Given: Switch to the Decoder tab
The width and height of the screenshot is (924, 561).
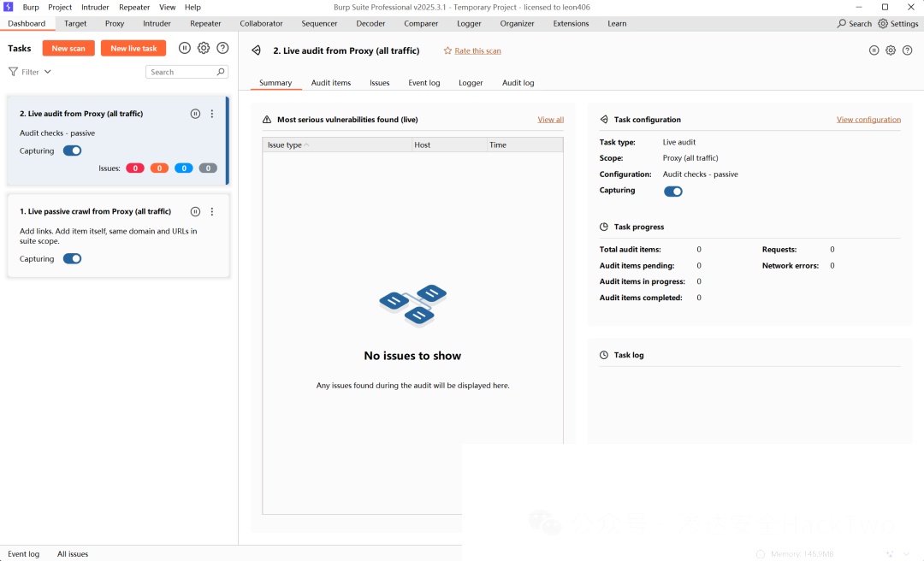Looking at the screenshot, I should click(370, 24).
